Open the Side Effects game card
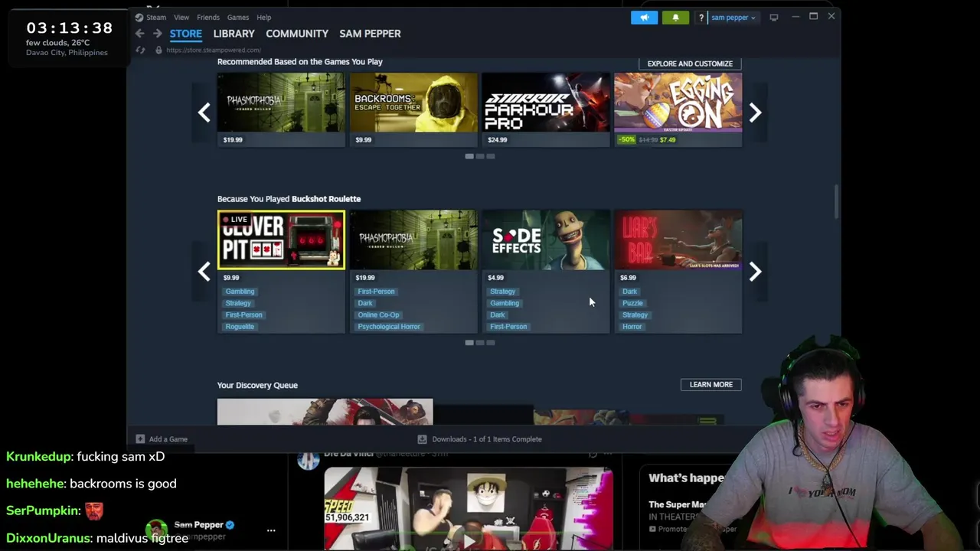 click(546, 240)
